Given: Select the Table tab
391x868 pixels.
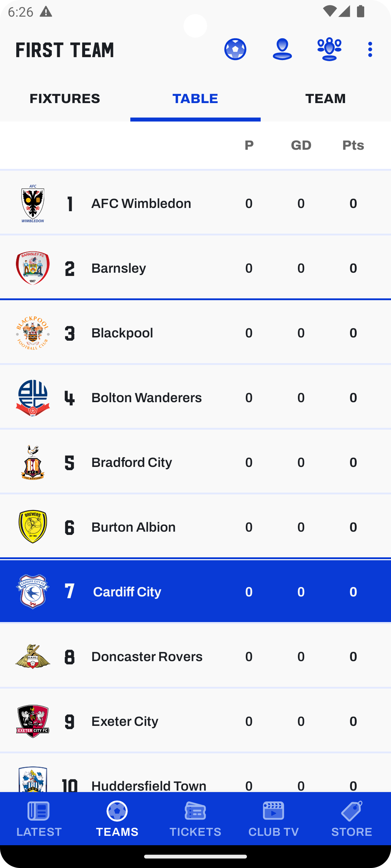Looking at the screenshot, I should pos(195,99).
